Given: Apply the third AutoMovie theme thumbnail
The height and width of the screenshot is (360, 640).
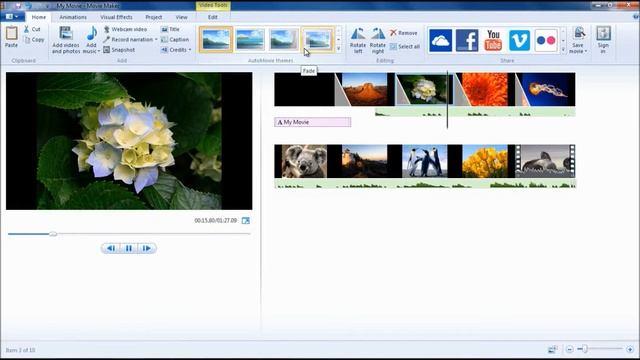Looking at the screenshot, I should (284, 40).
